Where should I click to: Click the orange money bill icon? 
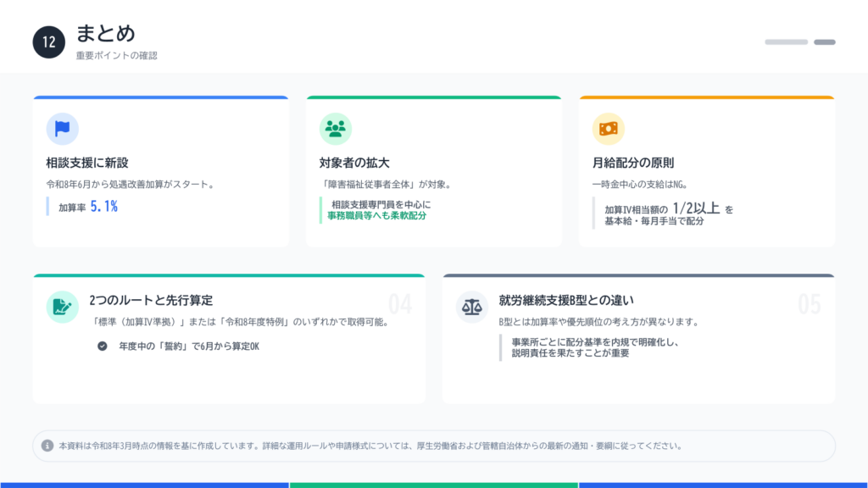608,129
